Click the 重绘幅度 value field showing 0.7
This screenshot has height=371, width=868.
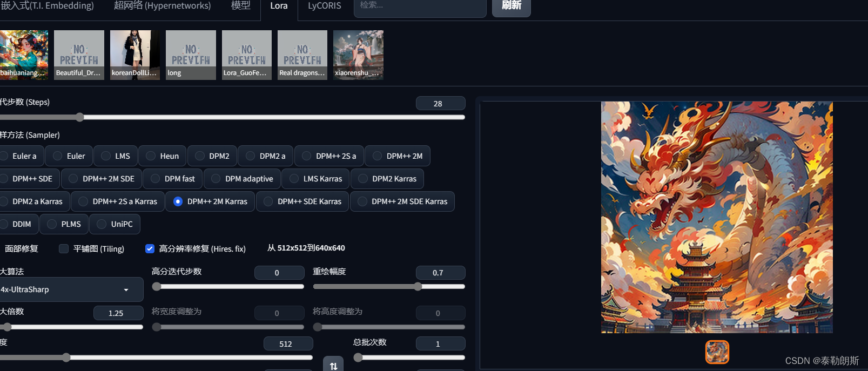coord(440,273)
